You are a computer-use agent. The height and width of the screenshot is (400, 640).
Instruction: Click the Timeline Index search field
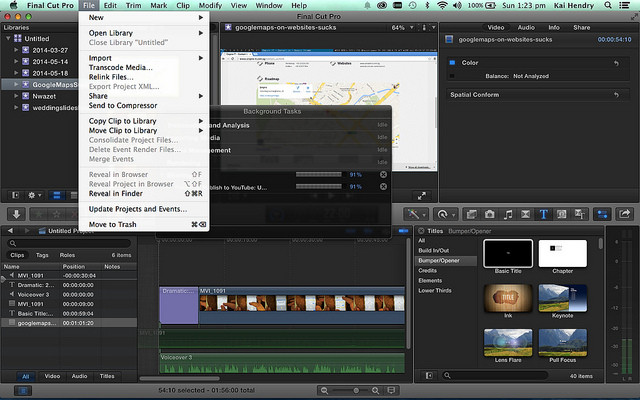69,243
